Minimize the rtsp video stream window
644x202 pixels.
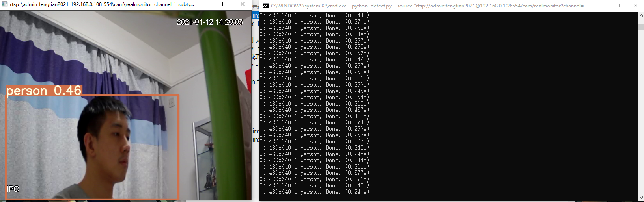click(x=207, y=4)
